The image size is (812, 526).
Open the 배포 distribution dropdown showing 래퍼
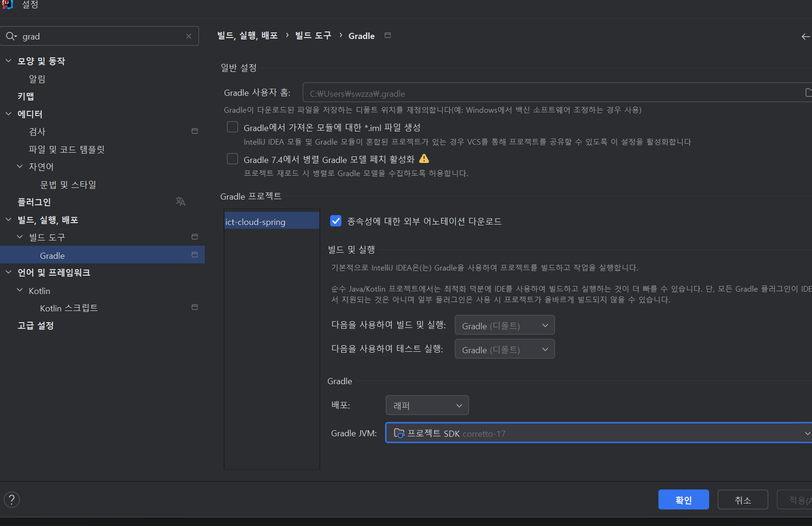click(x=427, y=405)
